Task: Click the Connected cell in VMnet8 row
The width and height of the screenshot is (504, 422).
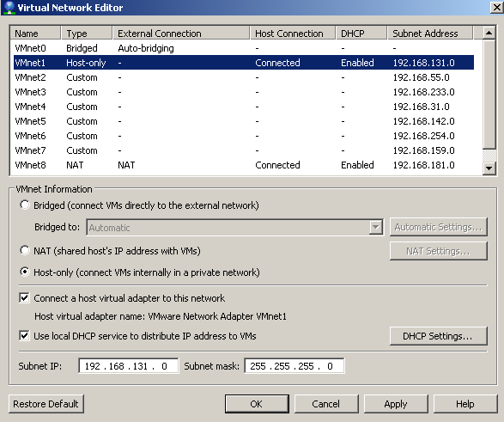Action: pos(277,165)
